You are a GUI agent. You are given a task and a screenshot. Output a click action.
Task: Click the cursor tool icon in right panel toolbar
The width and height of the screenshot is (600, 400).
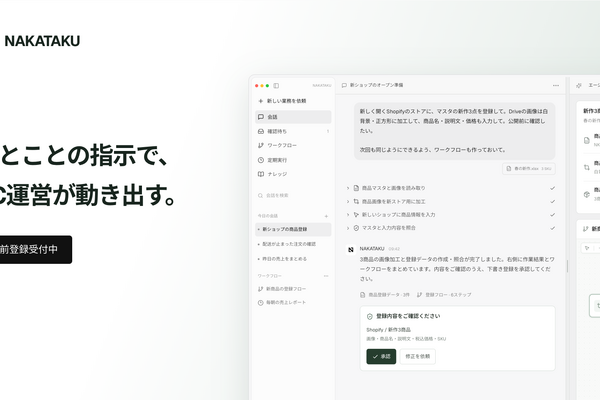(x=587, y=248)
